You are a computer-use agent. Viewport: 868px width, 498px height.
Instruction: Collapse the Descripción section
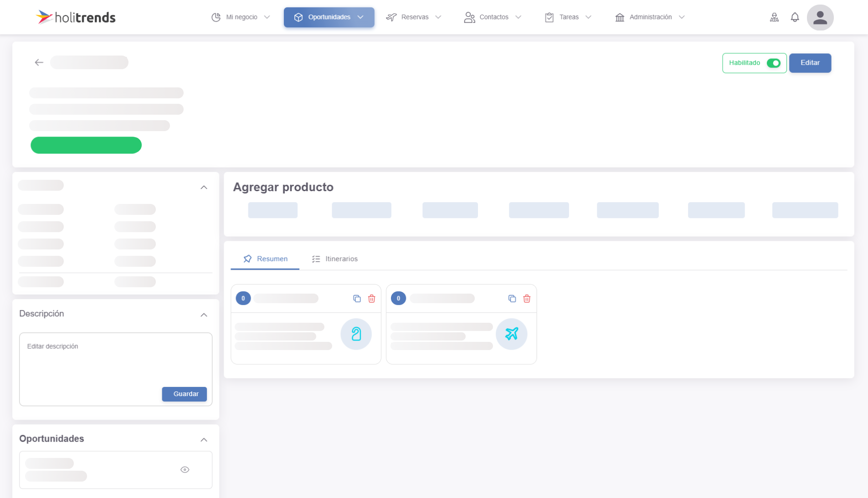[204, 315]
